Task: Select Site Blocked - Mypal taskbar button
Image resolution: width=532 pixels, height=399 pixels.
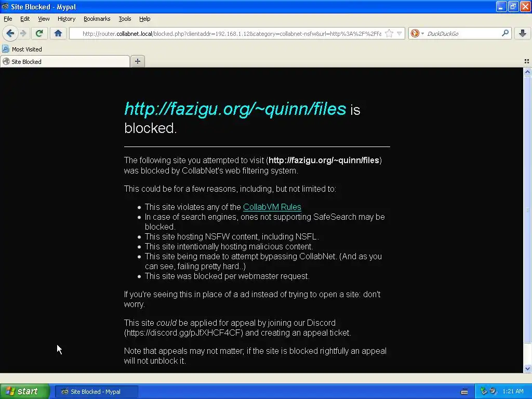Action: pos(96,392)
